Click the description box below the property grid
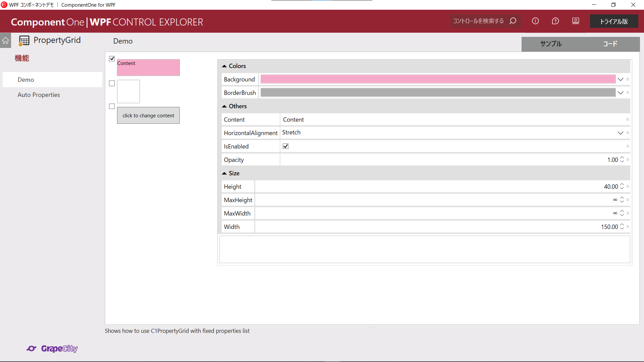 click(x=425, y=249)
